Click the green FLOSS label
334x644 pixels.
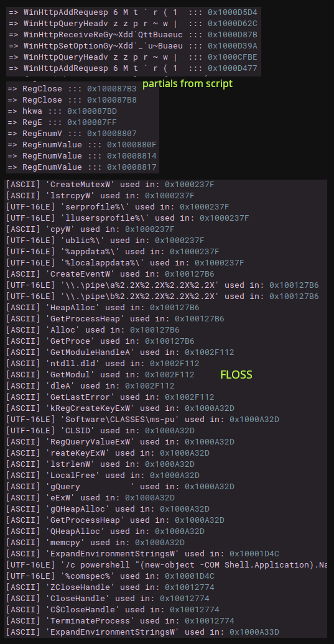click(x=236, y=375)
